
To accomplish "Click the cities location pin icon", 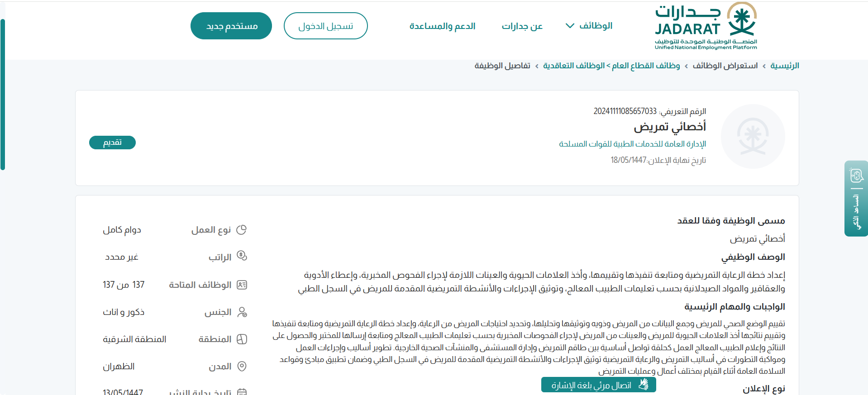I will click(242, 366).
